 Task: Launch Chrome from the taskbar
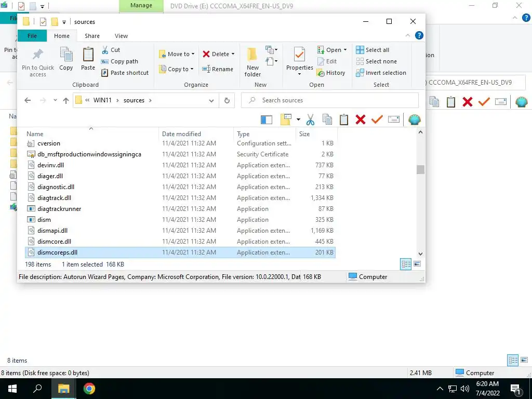pyautogui.click(x=89, y=389)
